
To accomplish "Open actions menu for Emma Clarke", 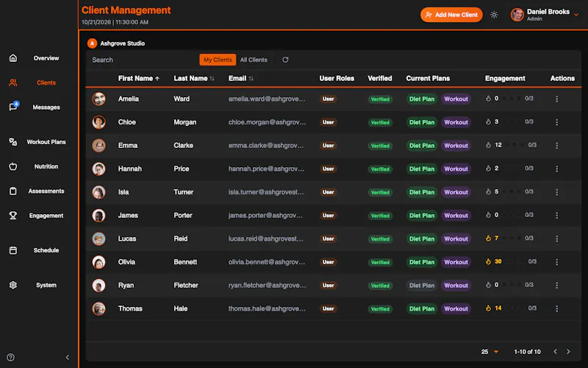I will point(556,145).
